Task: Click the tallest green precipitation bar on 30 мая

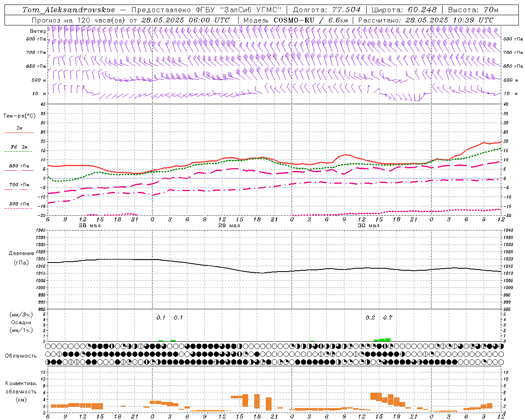Action: (x=388, y=340)
